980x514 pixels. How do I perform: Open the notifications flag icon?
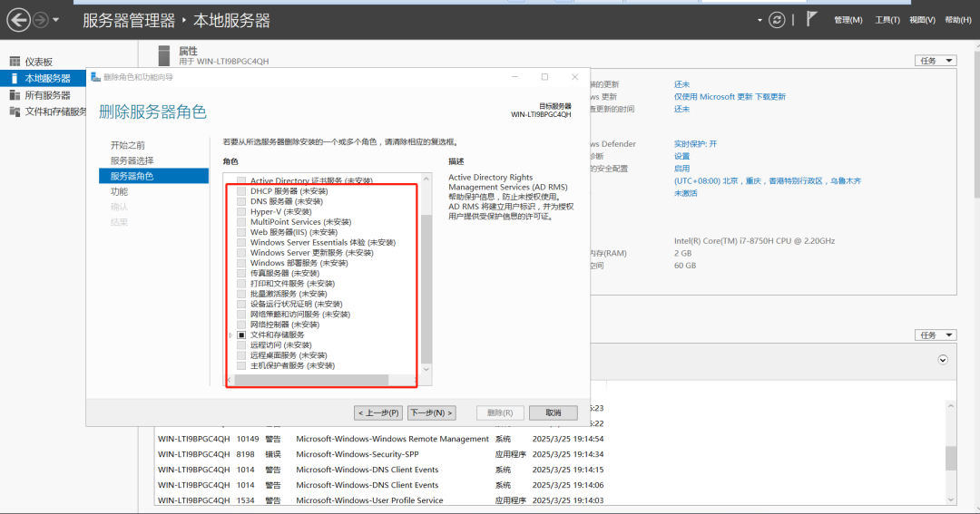pos(812,19)
